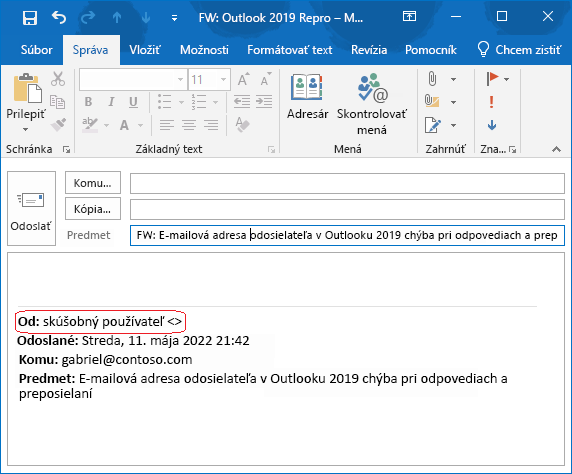
Task: Apply font color A
Action: [x=124, y=125]
